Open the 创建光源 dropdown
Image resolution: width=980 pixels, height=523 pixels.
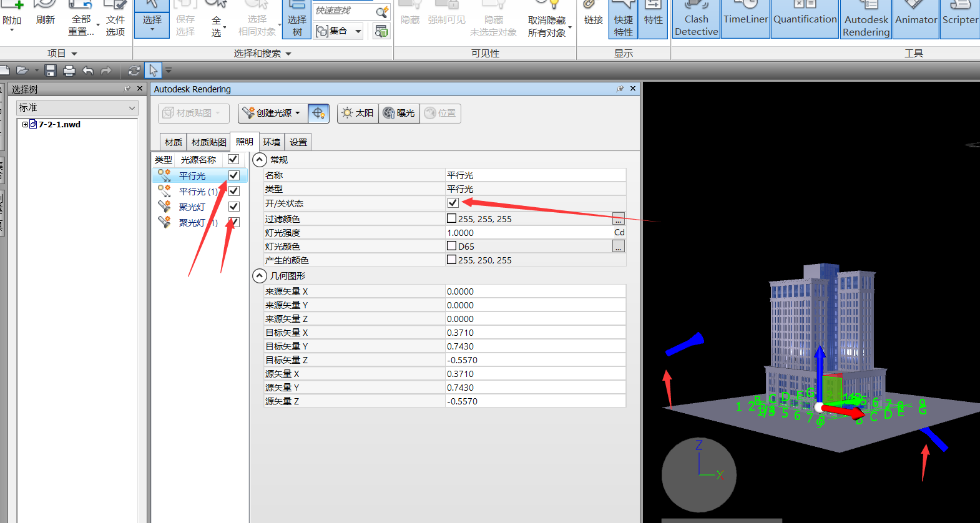[272, 113]
